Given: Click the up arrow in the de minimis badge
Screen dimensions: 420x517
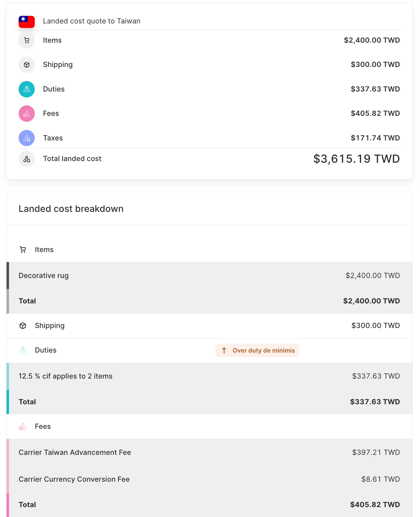Looking at the screenshot, I should 224,351.
